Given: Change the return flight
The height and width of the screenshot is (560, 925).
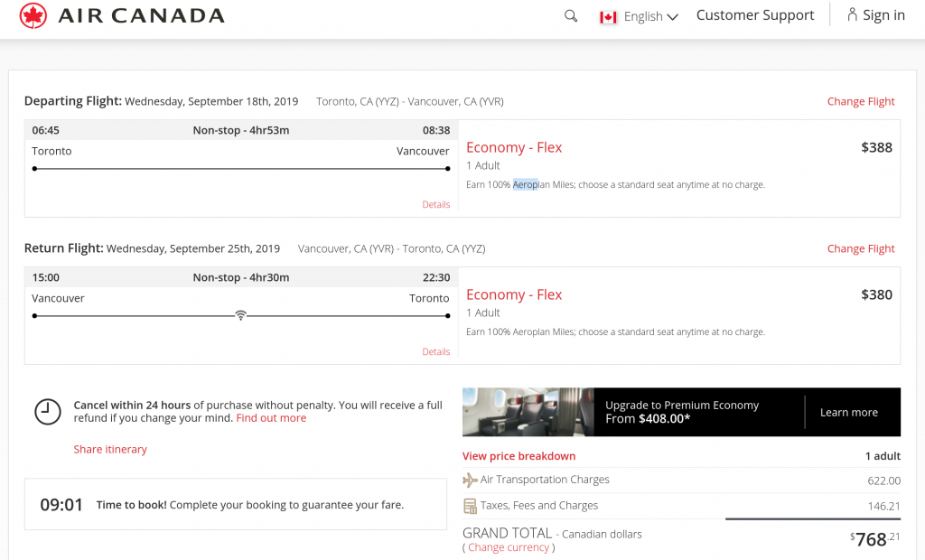Looking at the screenshot, I should 861,248.
